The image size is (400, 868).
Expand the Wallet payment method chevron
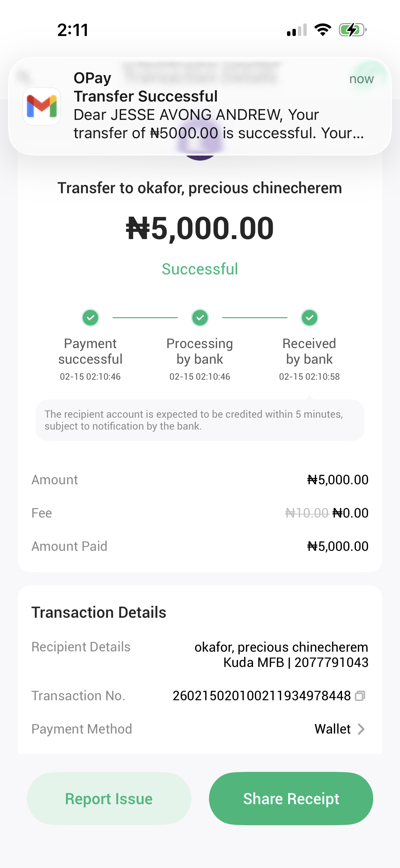361,729
